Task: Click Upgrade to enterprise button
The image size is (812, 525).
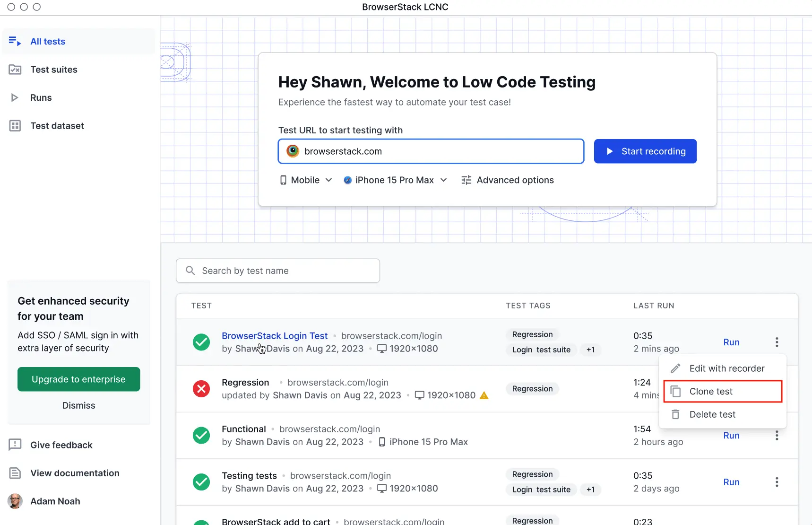Action: 78,379
